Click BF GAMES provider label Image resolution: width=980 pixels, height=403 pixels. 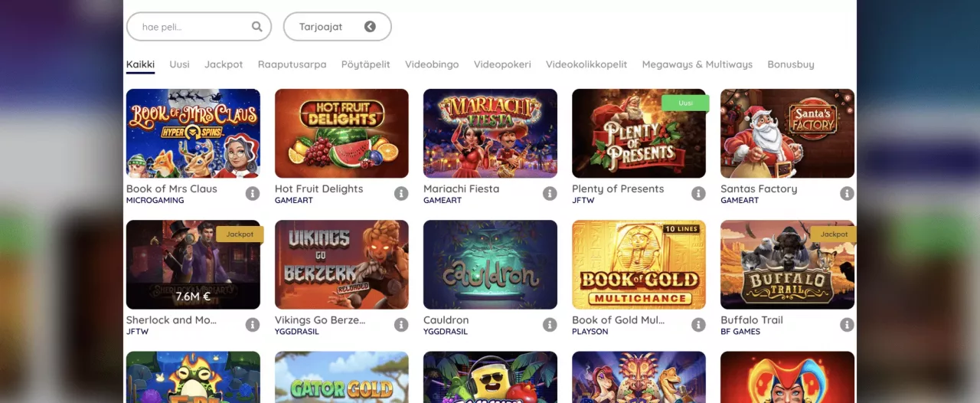point(740,332)
